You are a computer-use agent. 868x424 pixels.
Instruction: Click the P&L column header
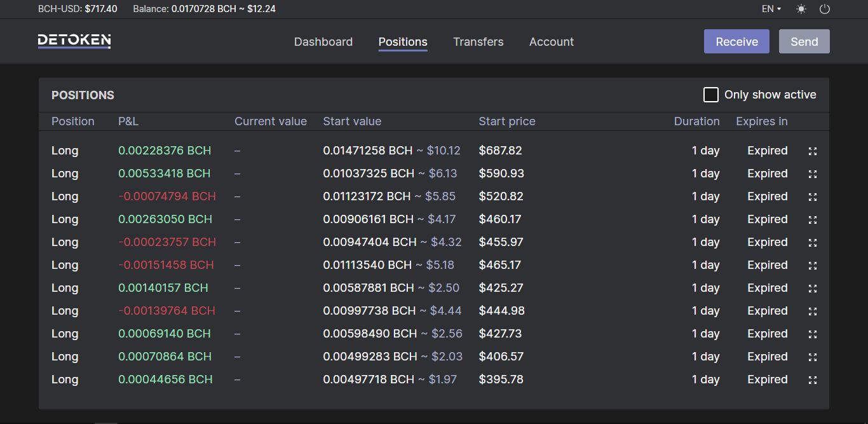[128, 121]
